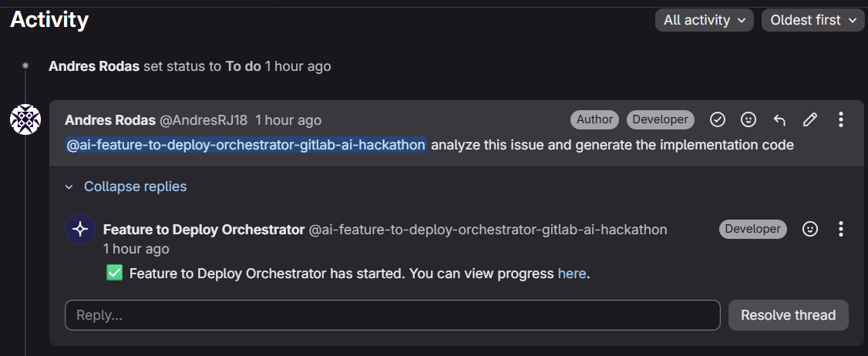Open the Oldest first sort dropdown
Screen dimensions: 868x356
point(813,20)
